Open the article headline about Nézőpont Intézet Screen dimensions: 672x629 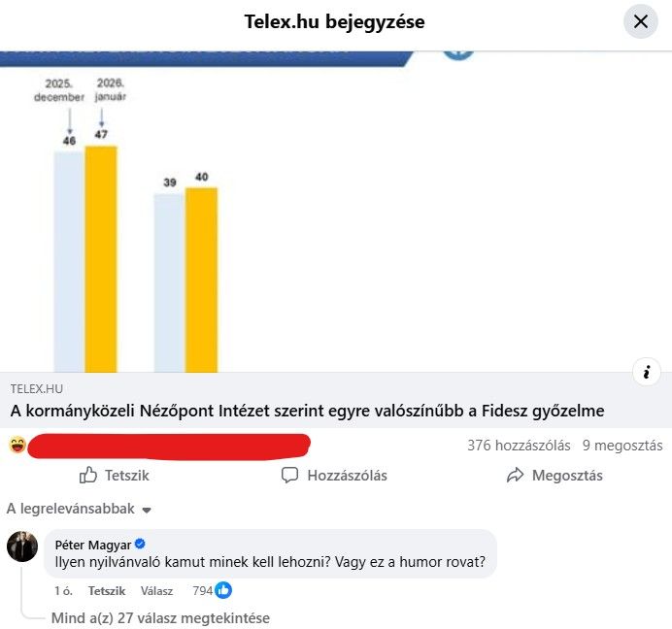coord(307,411)
